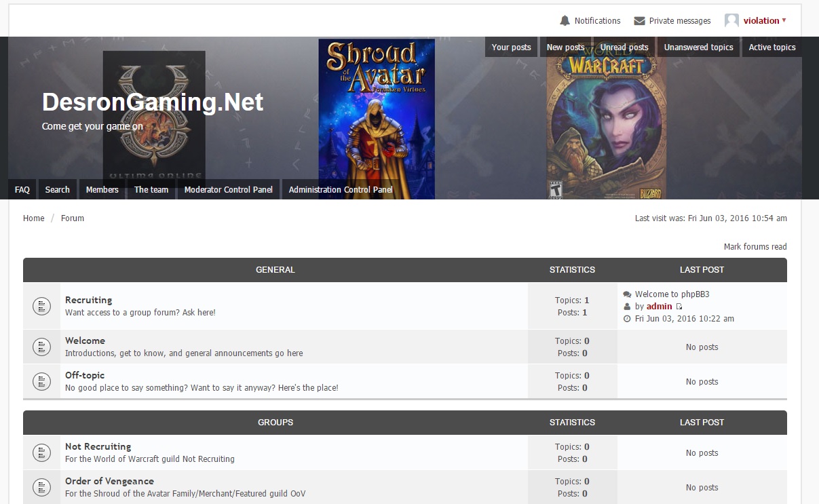Click the violation user avatar image
819x504 pixels.
(x=731, y=21)
